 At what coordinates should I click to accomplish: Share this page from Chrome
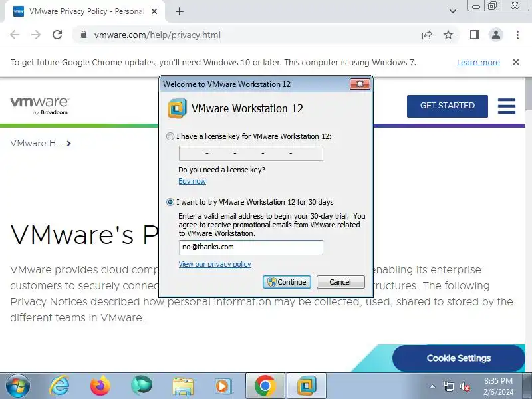(x=427, y=35)
